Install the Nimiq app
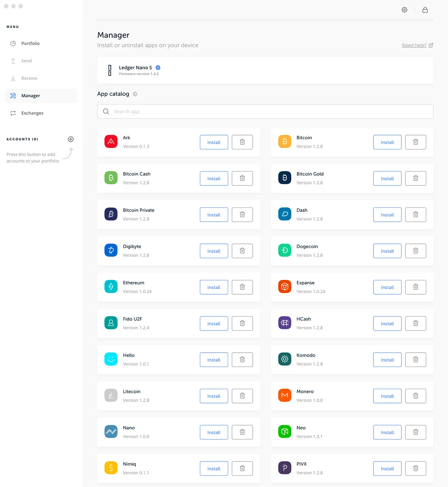 point(214,468)
